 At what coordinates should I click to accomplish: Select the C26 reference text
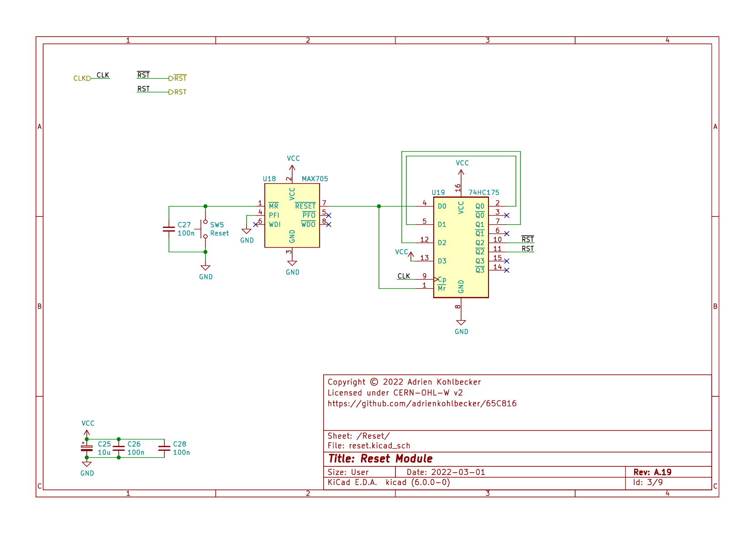click(x=134, y=444)
